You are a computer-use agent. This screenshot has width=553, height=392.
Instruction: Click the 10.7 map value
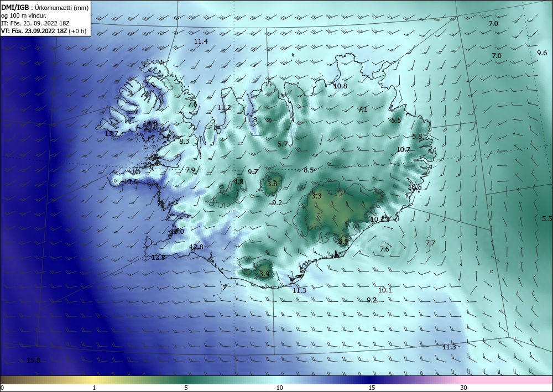click(x=403, y=149)
